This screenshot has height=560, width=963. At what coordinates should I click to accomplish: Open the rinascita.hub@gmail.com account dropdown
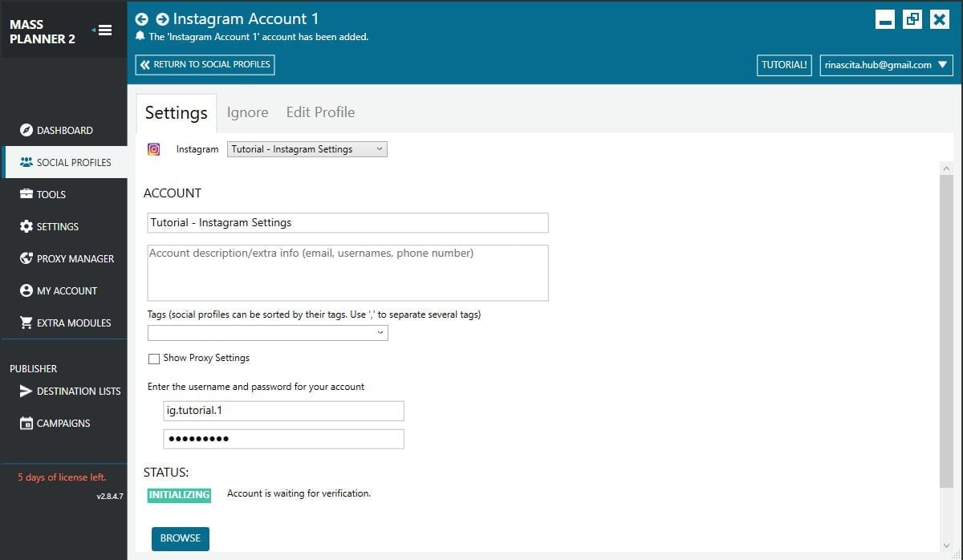click(x=886, y=65)
